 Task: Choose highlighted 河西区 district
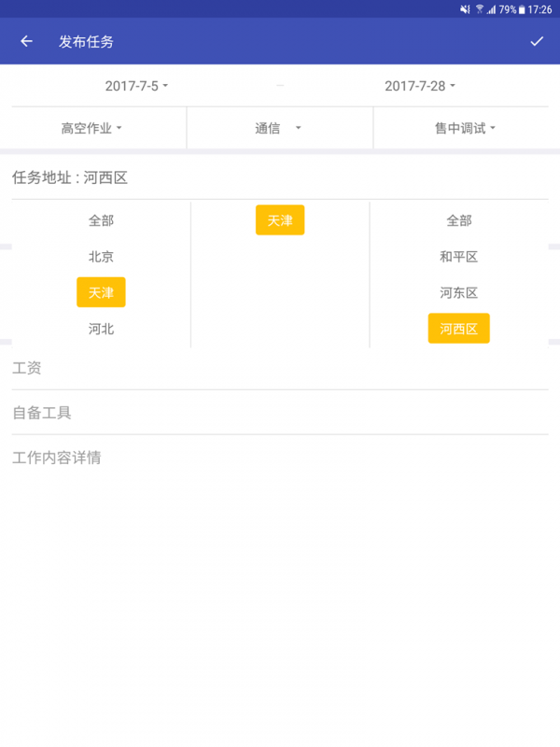pos(459,329)
